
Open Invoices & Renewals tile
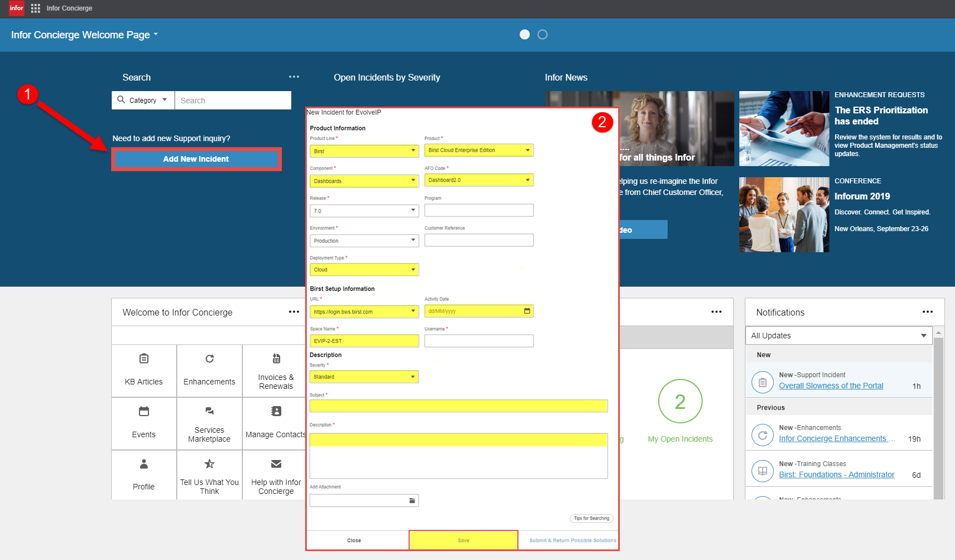pos(276,371)
